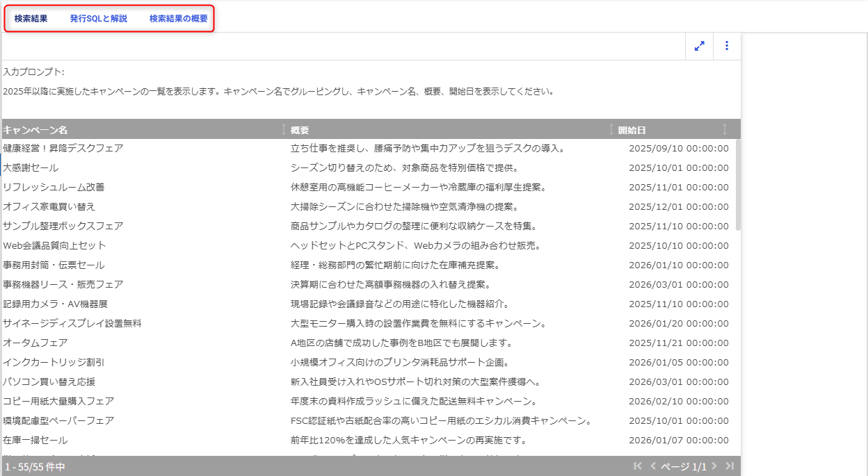
Task: Open the 発行SQLと解説 tab
Action: pyautogui.click(x=98, y=19)
